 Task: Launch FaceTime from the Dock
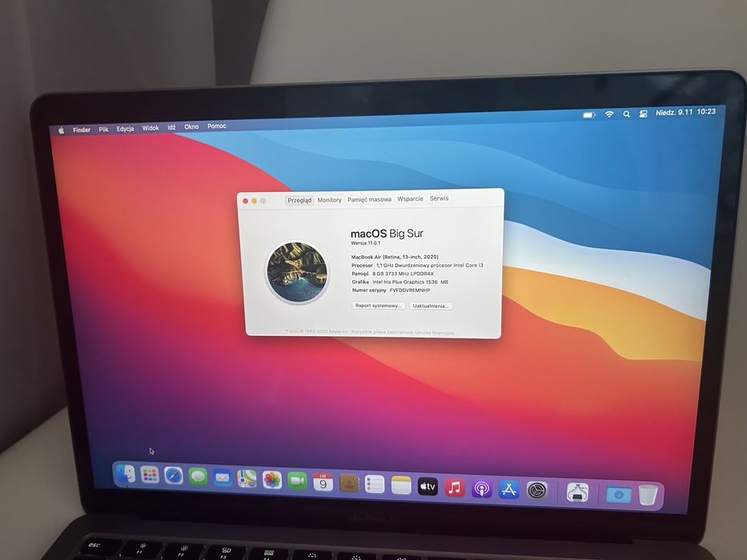297,481
